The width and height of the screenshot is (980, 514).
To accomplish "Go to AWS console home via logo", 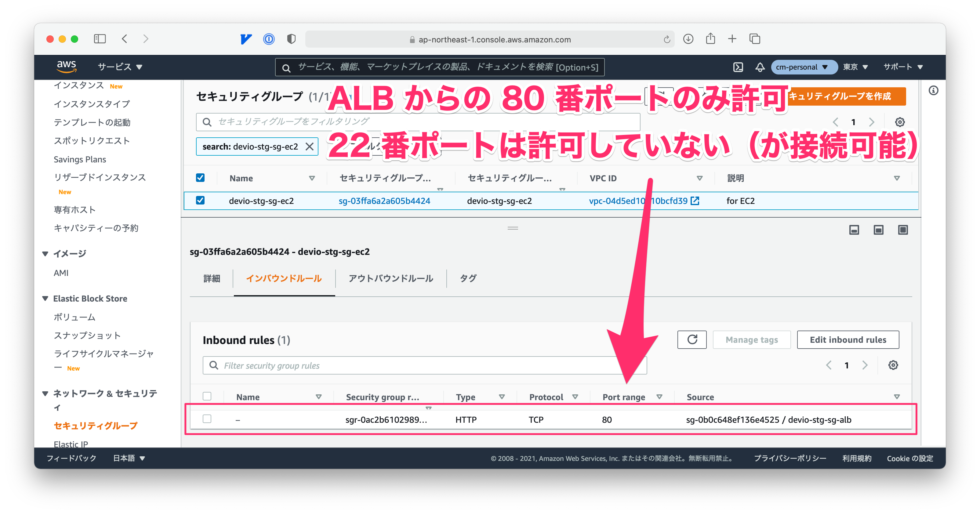I will coord(67,67).
